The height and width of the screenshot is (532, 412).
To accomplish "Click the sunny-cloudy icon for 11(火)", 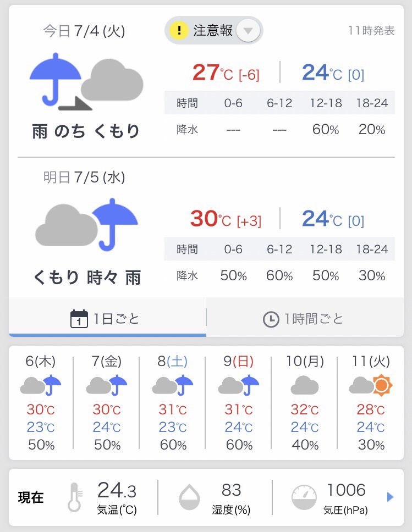I will 371,385.
